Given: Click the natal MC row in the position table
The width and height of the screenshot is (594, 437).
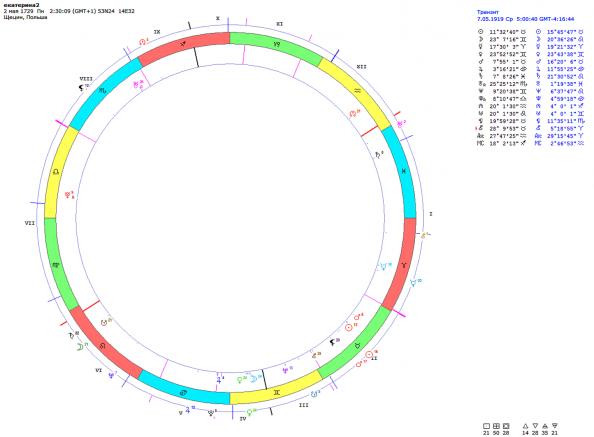Looking at the screenshot, I should point(502,143).
